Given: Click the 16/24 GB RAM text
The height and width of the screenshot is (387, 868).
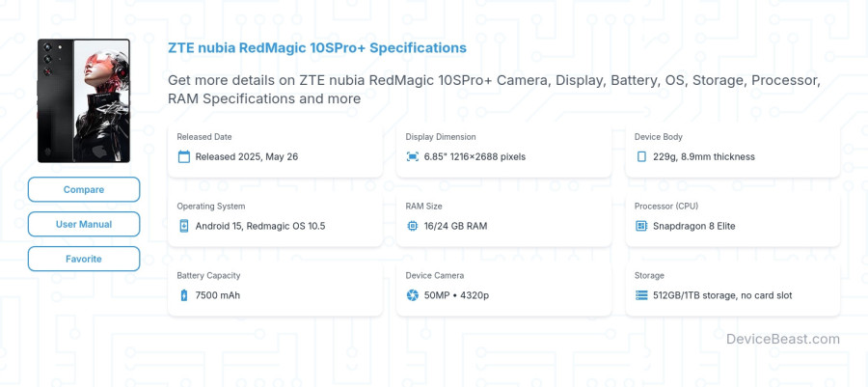Looking at the screenshot, I should (455, 226).
